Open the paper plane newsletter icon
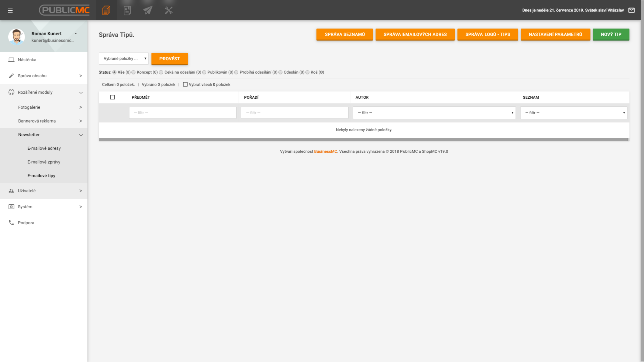644x362 pixels. coord(148,10)
